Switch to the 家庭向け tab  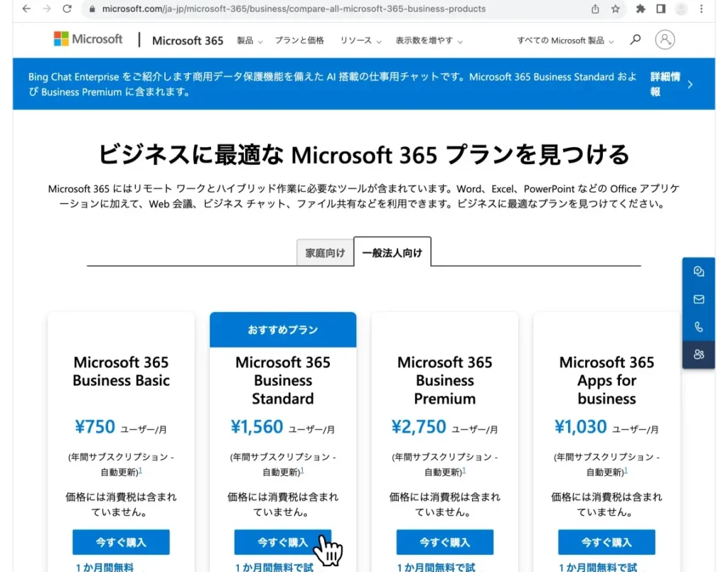click(325, 252)
